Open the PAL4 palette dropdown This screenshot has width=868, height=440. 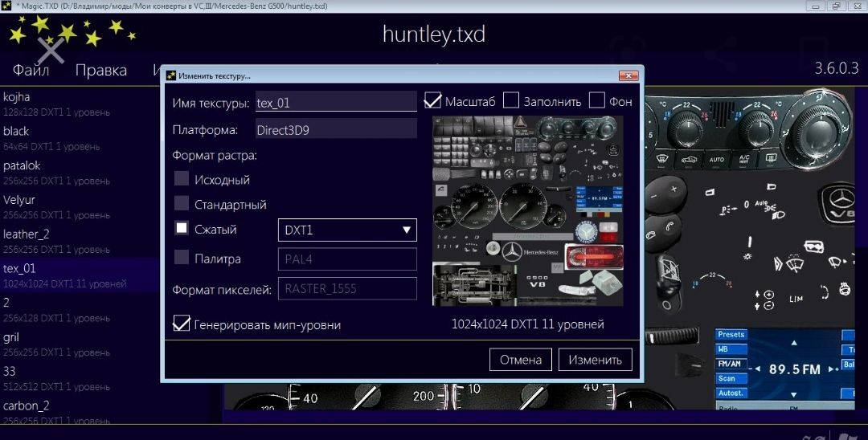tap(346, 259)
